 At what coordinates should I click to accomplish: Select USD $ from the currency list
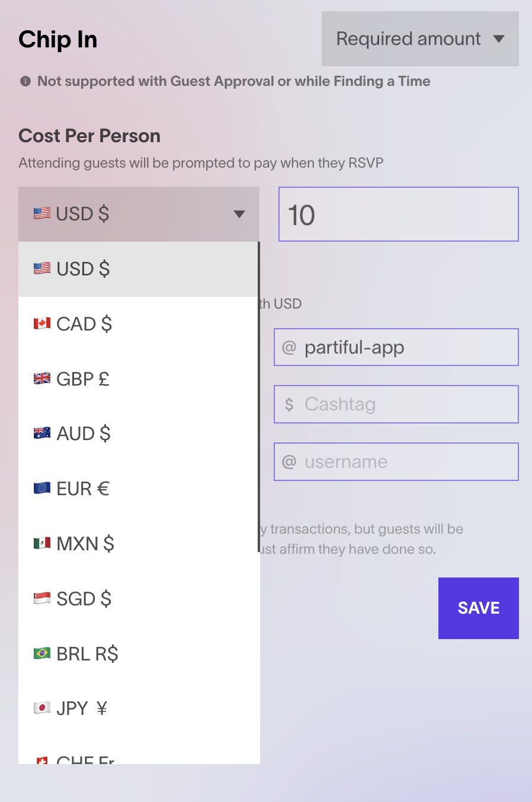coord(138,269)
